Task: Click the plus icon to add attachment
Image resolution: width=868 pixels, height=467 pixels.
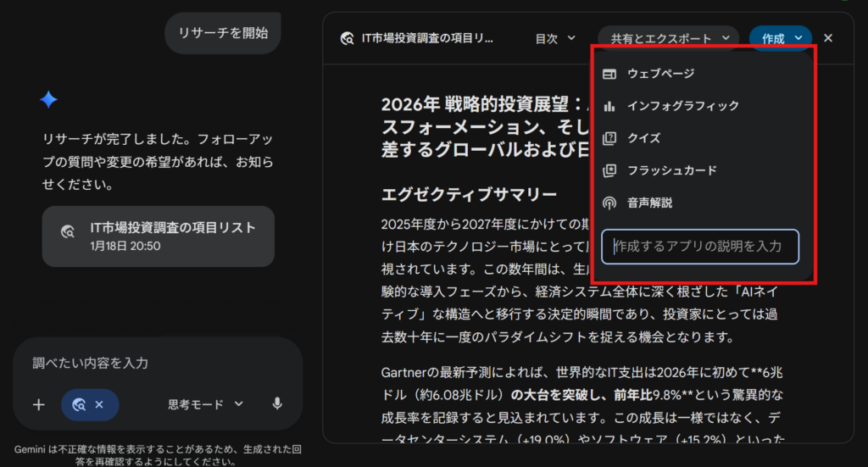Action: point(38,404)
